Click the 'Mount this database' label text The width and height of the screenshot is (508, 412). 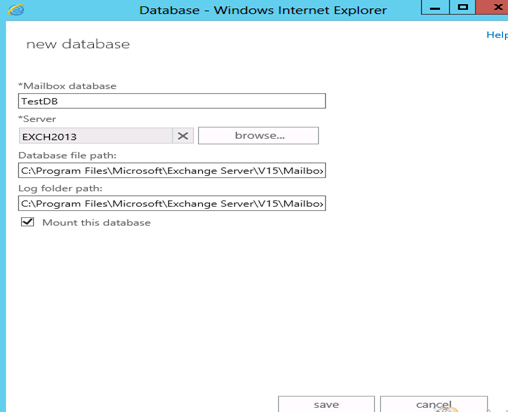point(96,222)
